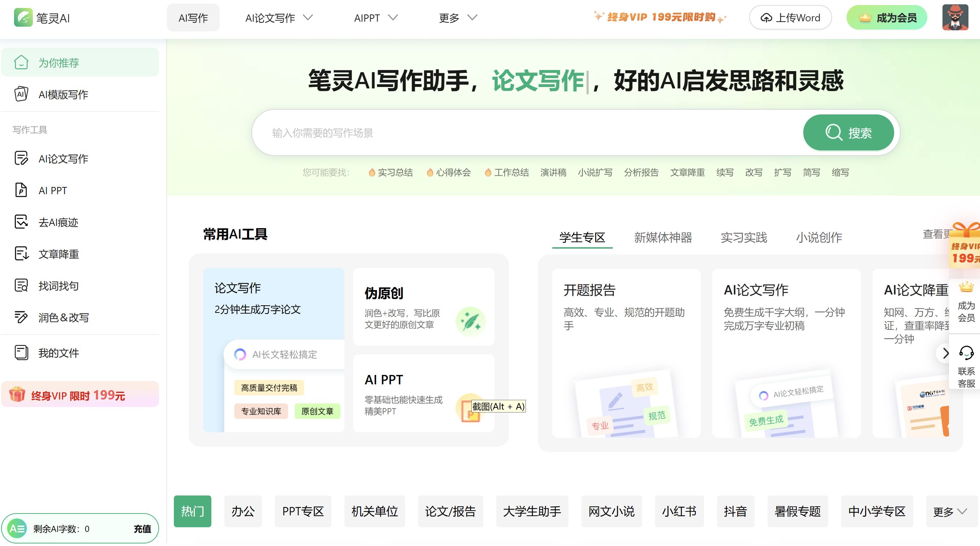This screenshot has height=546, width=980.
Task: Click the user avatar at top right
Action: [x=955, y=18]
